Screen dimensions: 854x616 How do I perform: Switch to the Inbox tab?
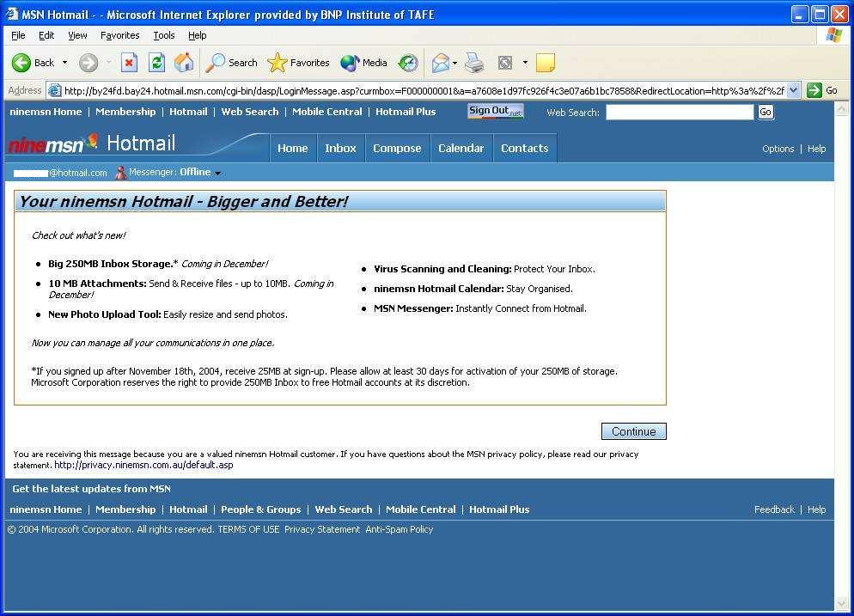pos(340,148)
